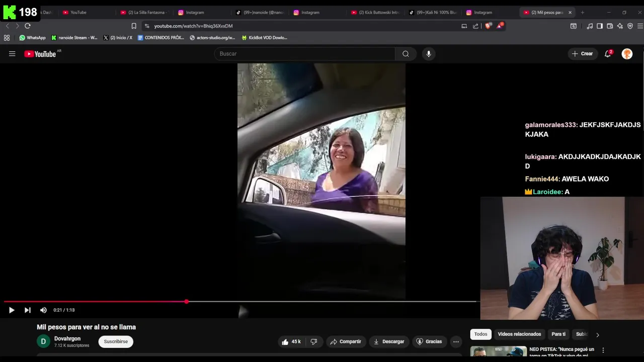Click the YouTube search input field
The height and width of the screenshot is (362, 644).
305,54
